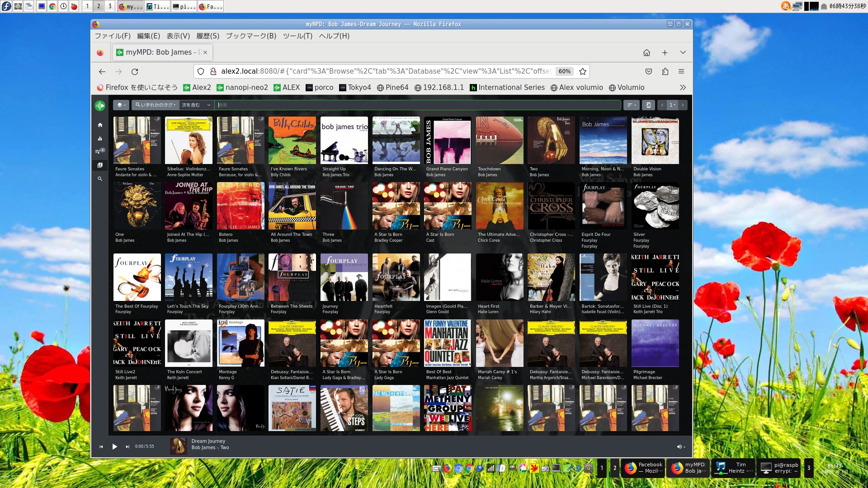Viewport: 868px width, 488px height.
Task: Click the myMPD green logo icon
Action: point(100,105)
